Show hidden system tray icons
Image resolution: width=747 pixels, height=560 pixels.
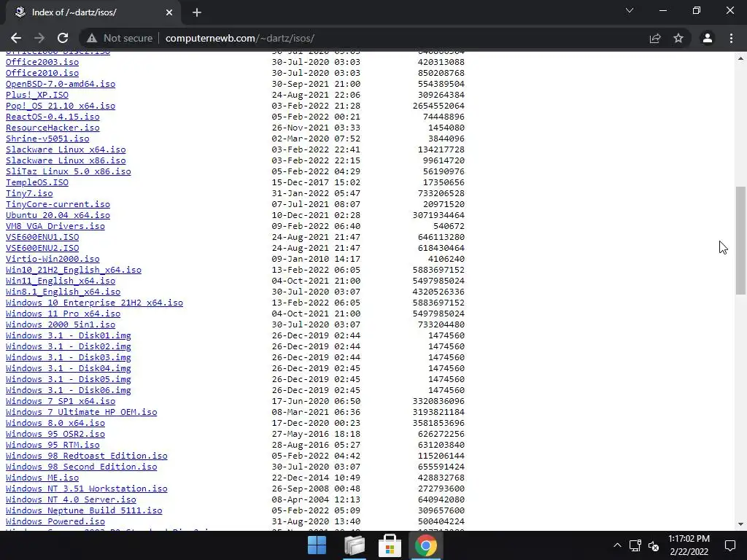pos(617,545)
